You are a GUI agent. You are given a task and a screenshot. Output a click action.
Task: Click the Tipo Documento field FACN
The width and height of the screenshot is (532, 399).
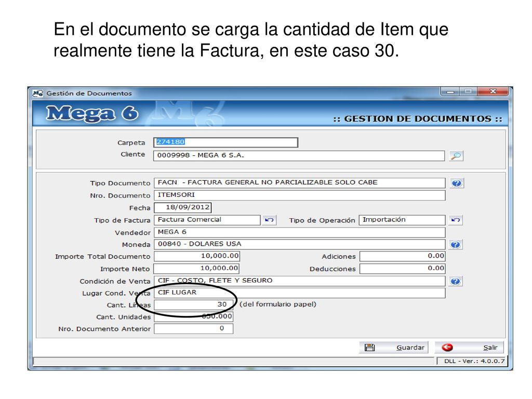point(300,183)
